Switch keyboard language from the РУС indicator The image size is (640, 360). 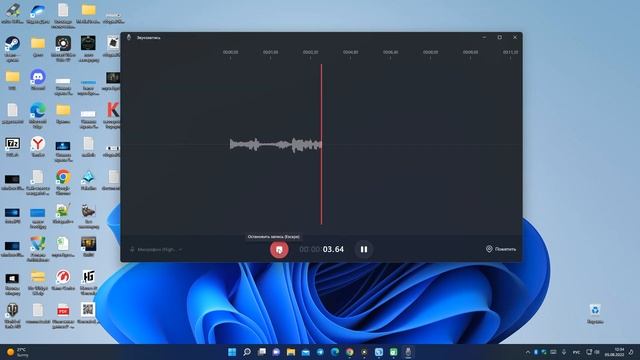coord(576,352)
